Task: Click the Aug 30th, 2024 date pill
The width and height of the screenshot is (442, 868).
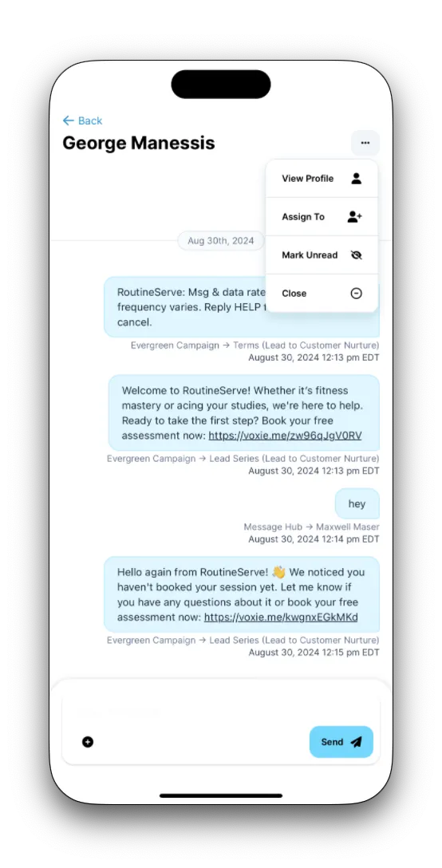Action: click(x=221, y=241)
